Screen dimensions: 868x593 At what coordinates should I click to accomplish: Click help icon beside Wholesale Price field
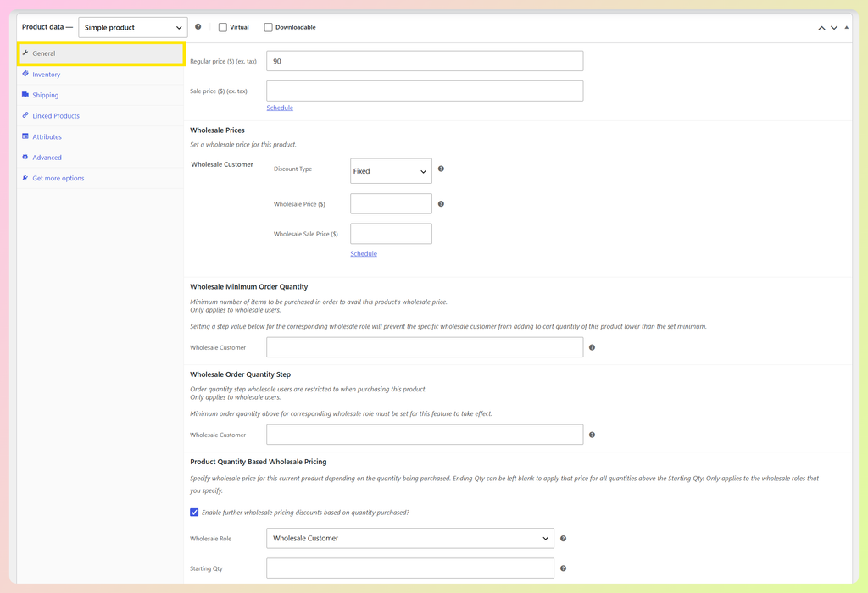(x=441, y=204)
